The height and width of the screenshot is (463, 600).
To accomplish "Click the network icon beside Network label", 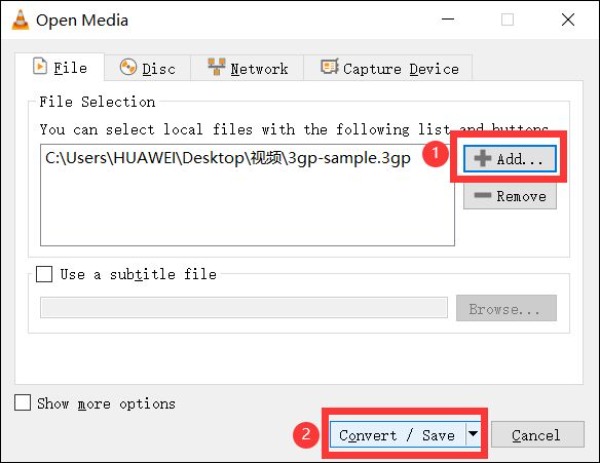I will point(216,67).
